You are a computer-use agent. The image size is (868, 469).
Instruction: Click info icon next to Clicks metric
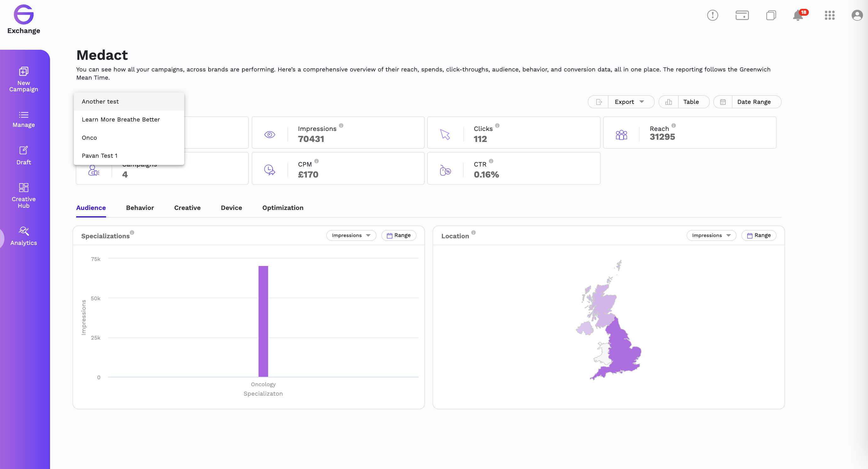pos(497,126)
